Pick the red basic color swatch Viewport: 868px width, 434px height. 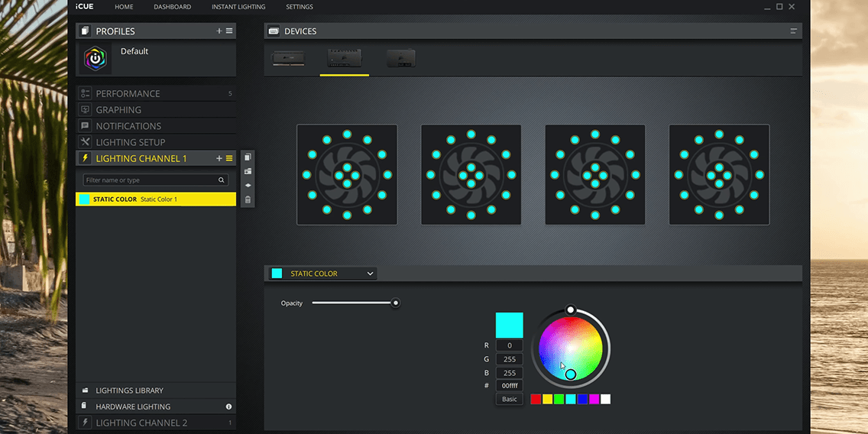tap(536, 399)
